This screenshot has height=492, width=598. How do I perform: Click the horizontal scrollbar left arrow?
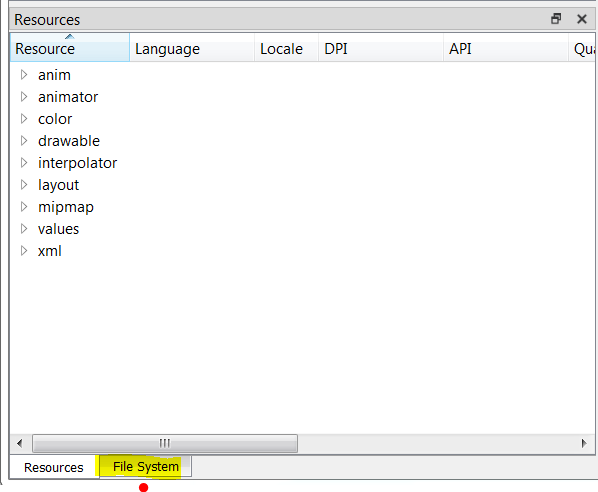click(20, 444)
